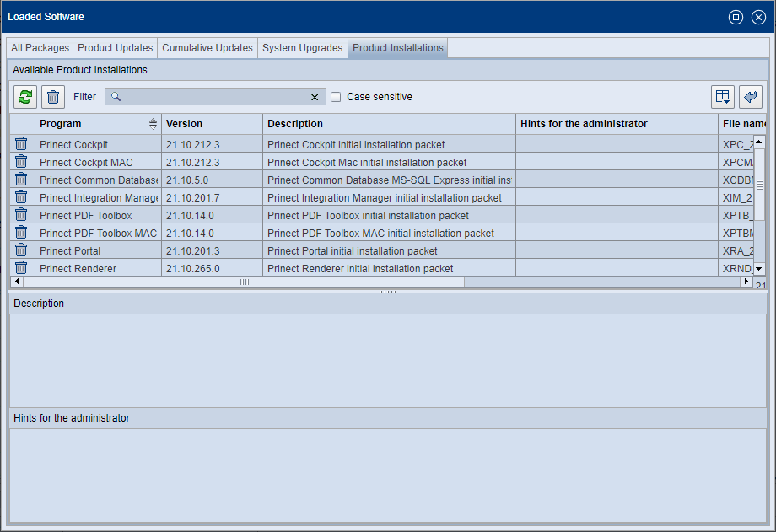Delete Prinect Cockpit using its row trash icon

20,144
